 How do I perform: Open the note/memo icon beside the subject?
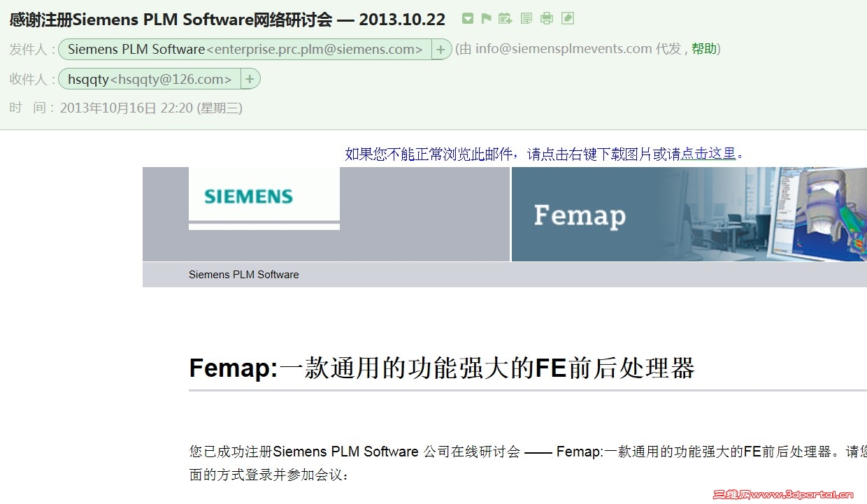pos(526,19)
